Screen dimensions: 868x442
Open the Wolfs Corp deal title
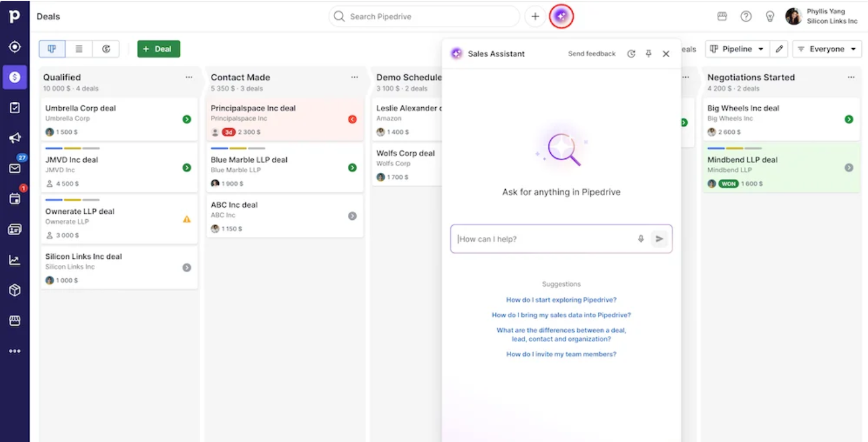pyautogui.click(x=405, y=153)
